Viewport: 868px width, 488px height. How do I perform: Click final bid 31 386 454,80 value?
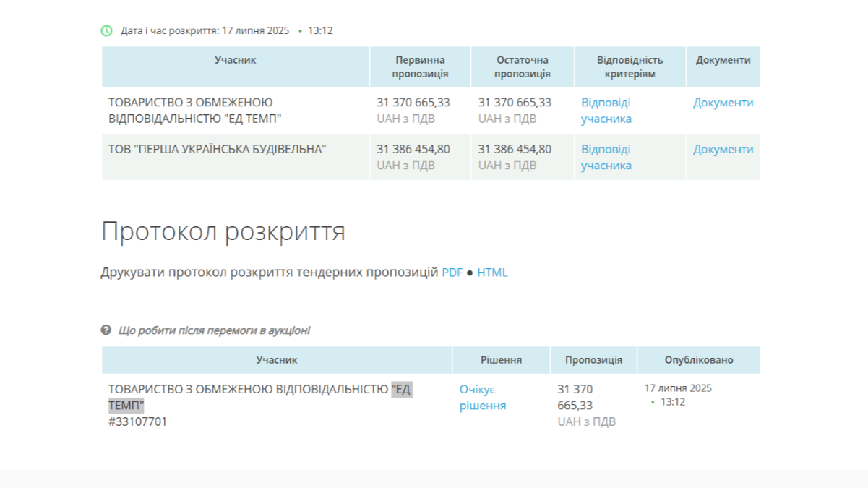point(515,150)
